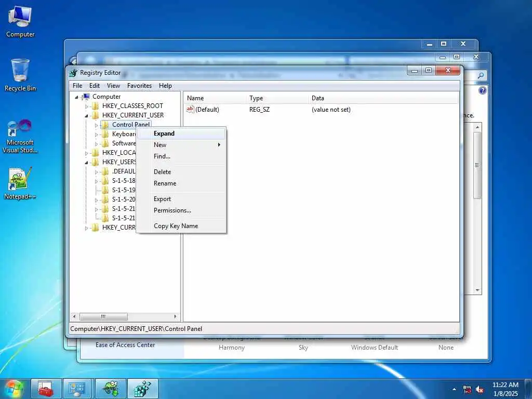
Task: Expand the HKEY_LOCAL_MACHINE arrow
Action: (86, 153)
